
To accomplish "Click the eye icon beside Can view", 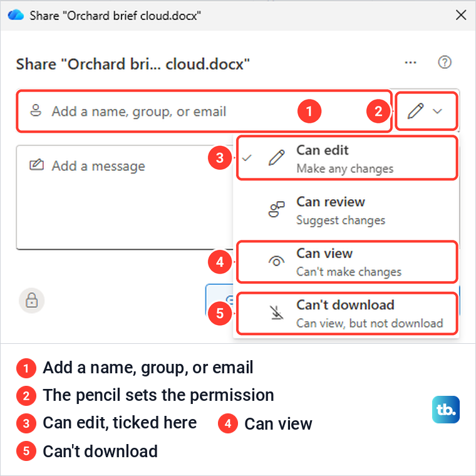I will click(x=277, y=261).
